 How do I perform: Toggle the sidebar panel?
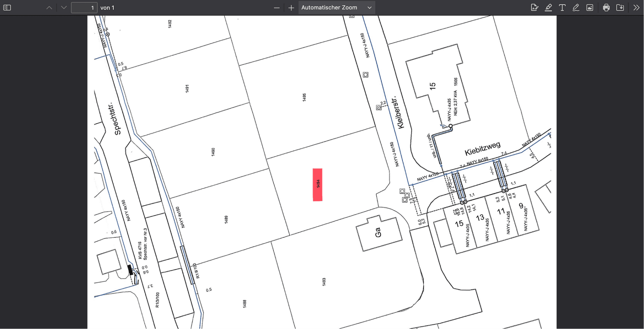tap(7, 8)
